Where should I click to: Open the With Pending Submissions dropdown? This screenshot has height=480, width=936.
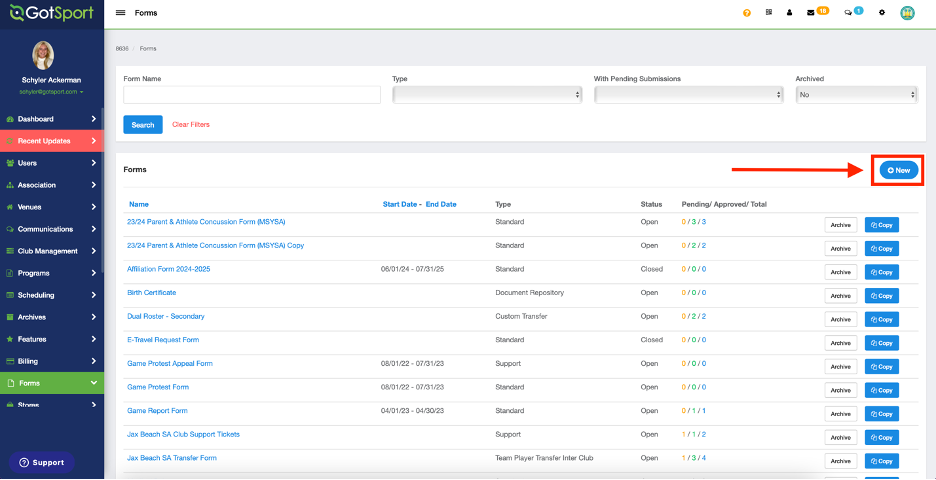click(689, 94)
